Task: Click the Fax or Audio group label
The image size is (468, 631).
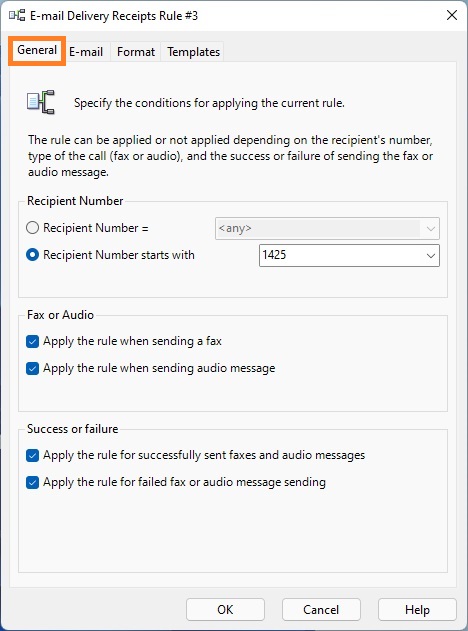Action: (x=60, y=315)
